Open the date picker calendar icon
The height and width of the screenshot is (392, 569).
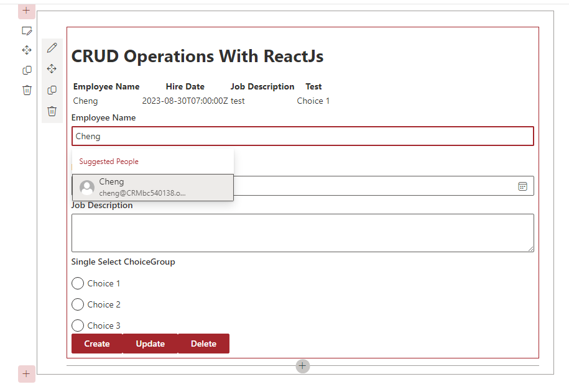tap(522, 186)
